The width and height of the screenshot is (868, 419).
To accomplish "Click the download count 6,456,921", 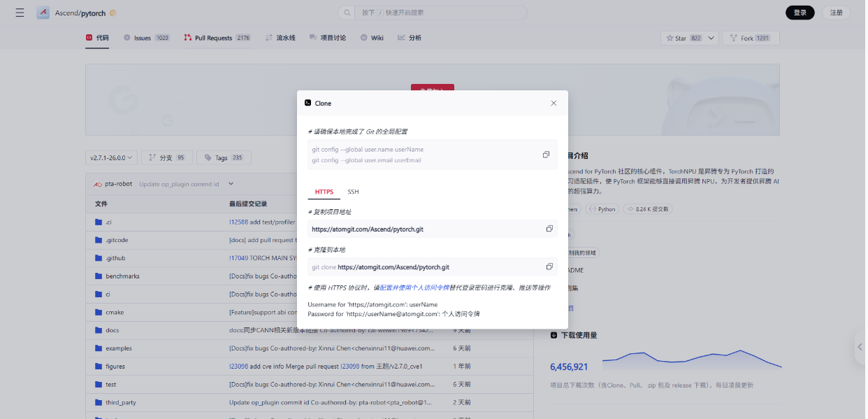I will (569, 367).
